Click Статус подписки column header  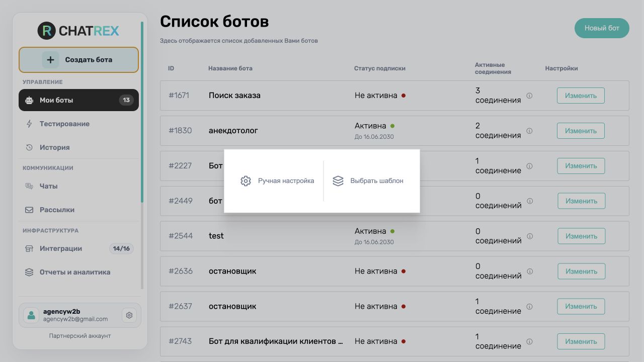(x=380, y=68)
